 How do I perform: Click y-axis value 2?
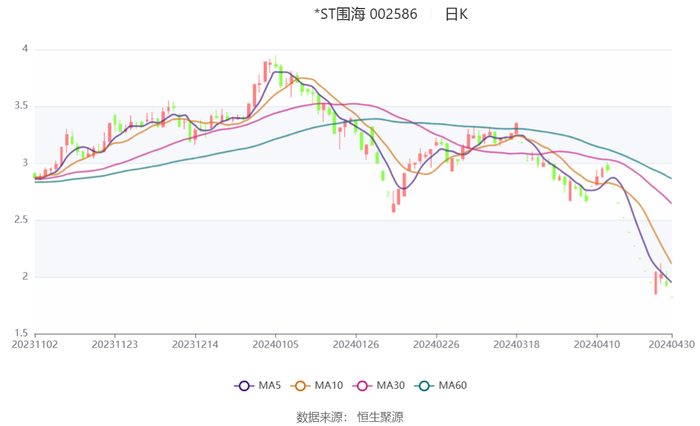point(25,276)
